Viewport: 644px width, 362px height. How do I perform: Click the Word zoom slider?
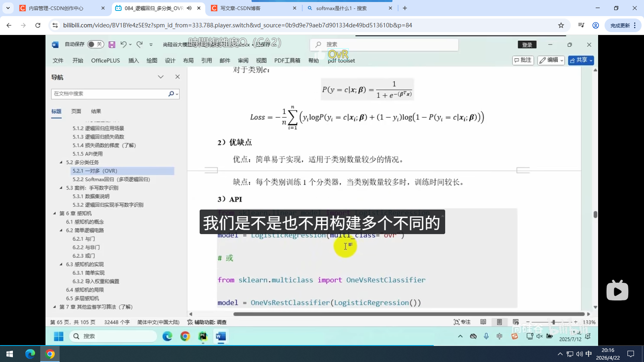551,322
